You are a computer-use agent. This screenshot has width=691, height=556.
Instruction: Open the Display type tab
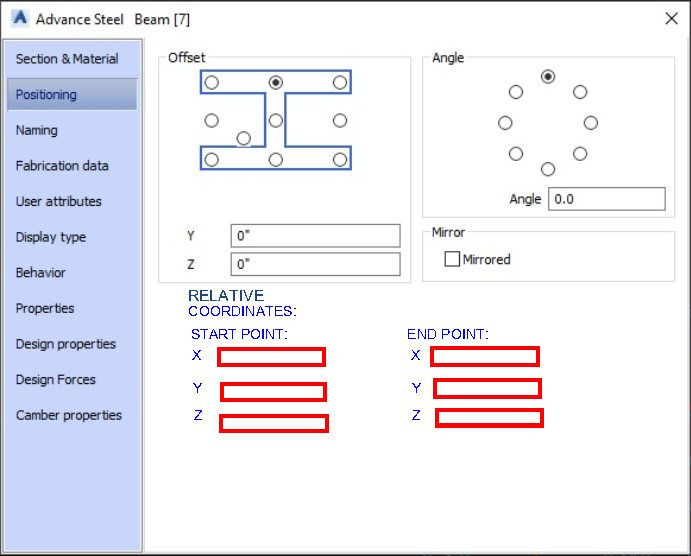point(72,237)
